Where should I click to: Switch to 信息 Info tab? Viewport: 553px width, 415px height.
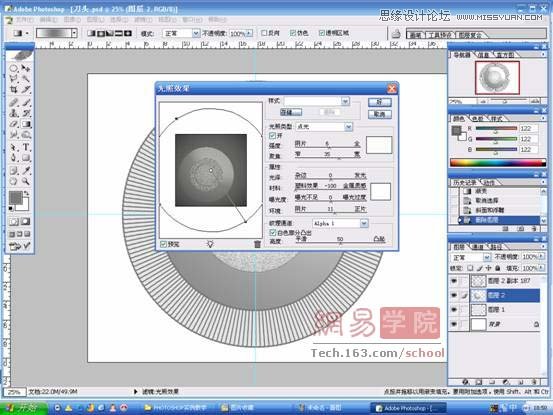[483, 55]
